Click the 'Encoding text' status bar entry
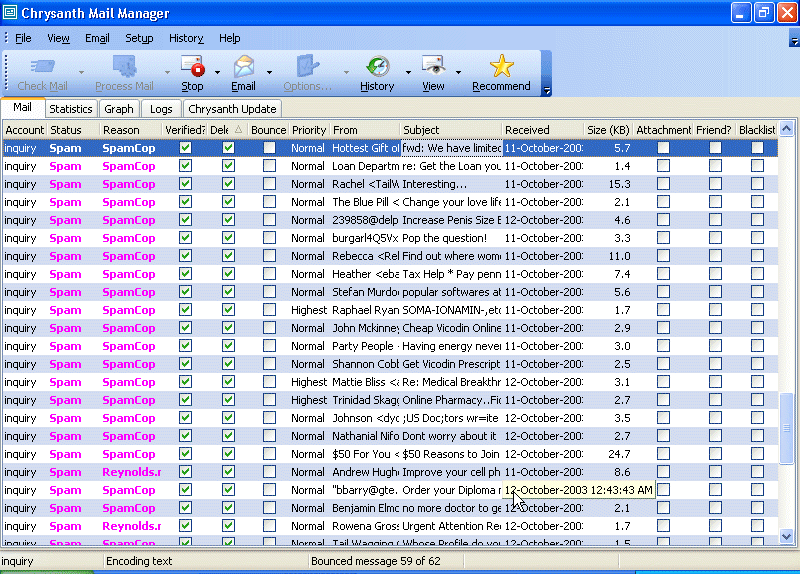The image size is (800, 574). 139,561
